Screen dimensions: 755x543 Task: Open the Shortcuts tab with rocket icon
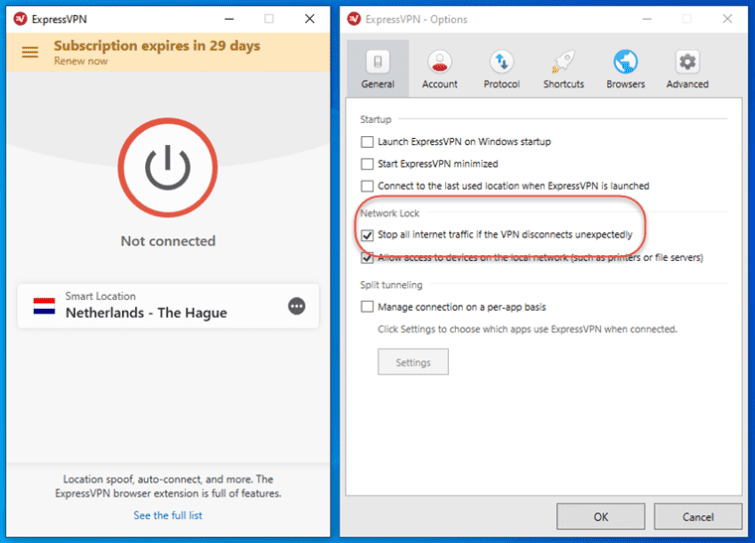click(x=563, y=68)
